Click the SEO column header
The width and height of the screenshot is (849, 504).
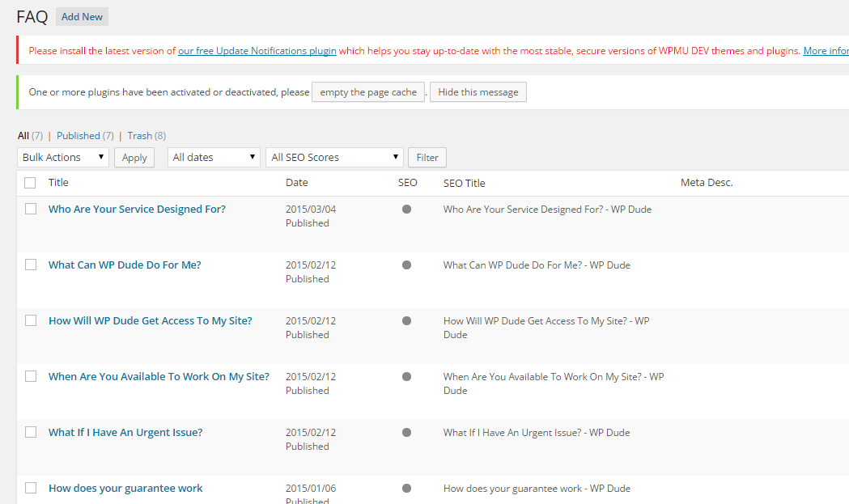(x=408, y=183)
